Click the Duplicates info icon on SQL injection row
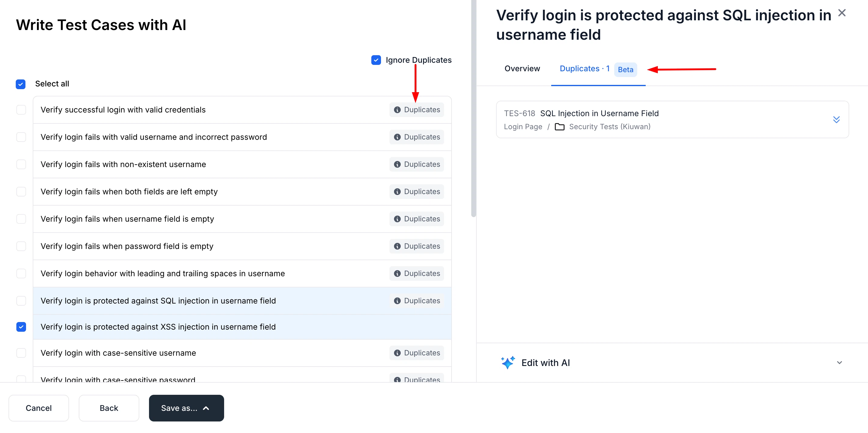This screenshot has width=868, height=433. [x=398, y=300]
